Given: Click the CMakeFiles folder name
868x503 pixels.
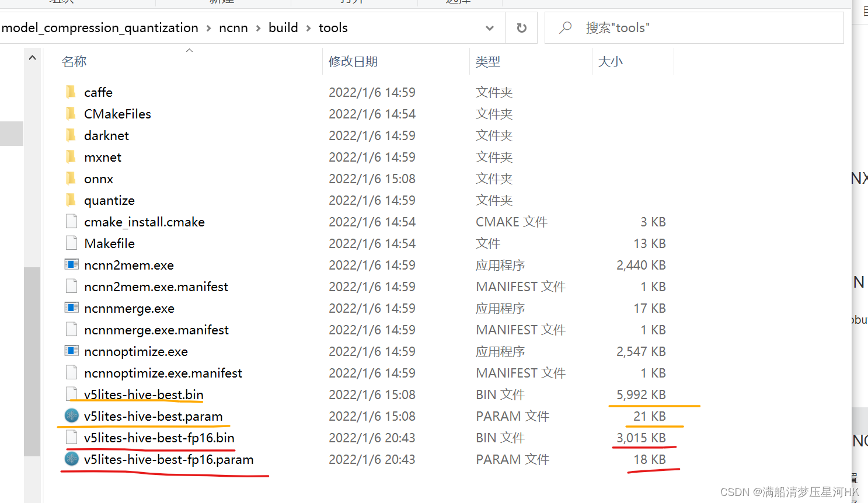Looking at the screenshot, I should tap(117, 114).
